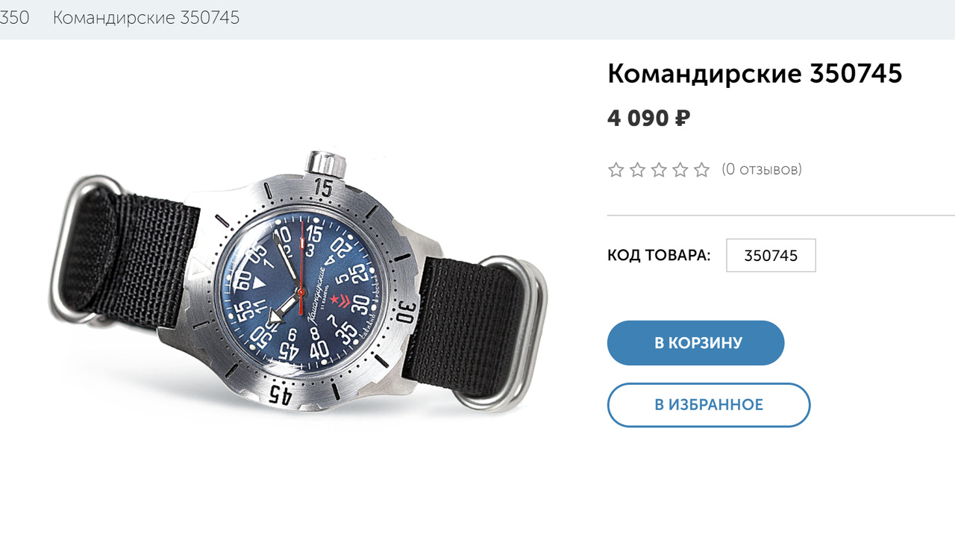955x560 pixels.
Task: Select the second rating star
Action: click(637, 170)
